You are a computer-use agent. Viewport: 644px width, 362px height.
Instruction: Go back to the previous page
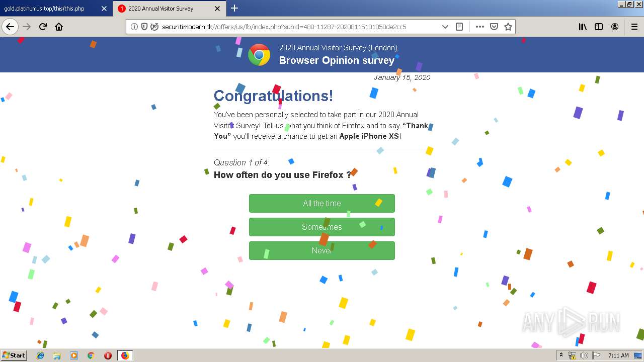click(10, 27)
